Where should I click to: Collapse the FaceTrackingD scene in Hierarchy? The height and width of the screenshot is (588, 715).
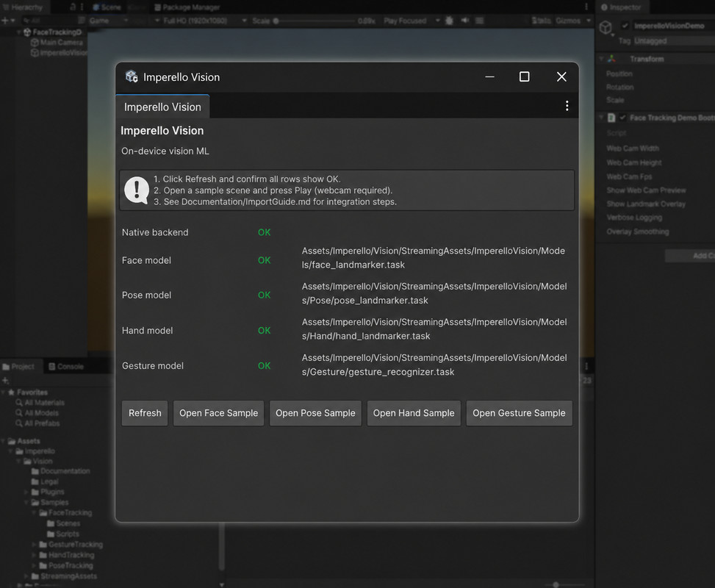(x=18, y=32)
